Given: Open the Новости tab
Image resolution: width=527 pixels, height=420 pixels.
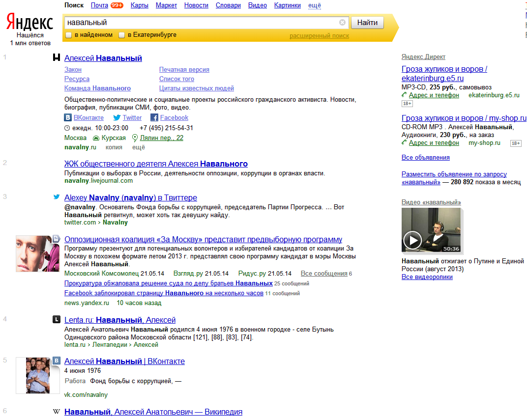Looking at the screenshot, I should click(x=196, y=5).
